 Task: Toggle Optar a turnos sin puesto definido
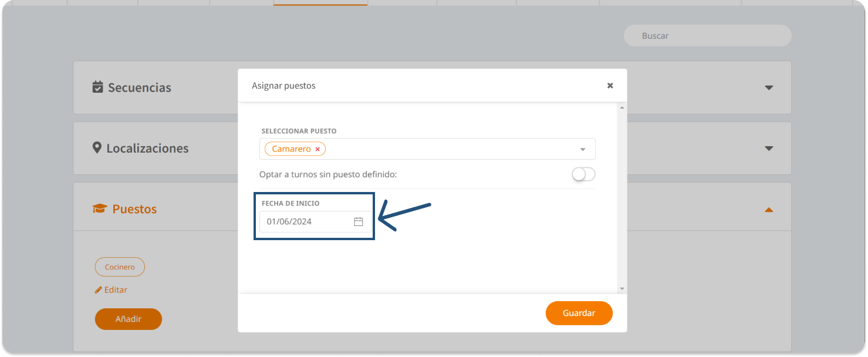pyautogui.click(x=583, y=174)
